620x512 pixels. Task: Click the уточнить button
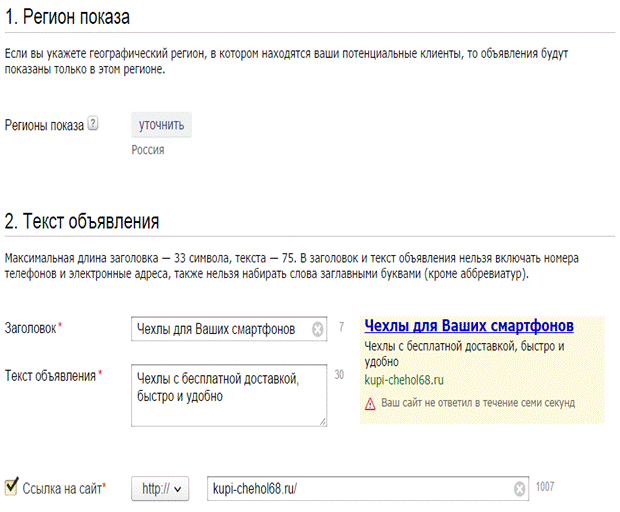point(161,125)
